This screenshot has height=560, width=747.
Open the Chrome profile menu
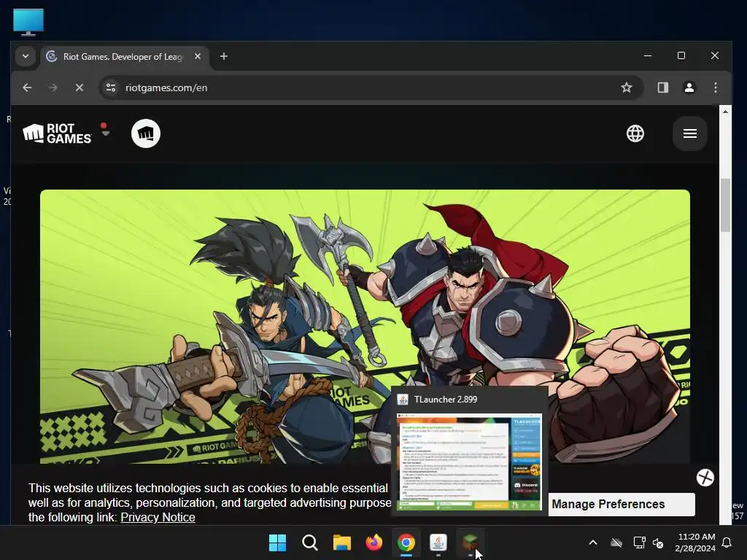(x=689, y=87)
